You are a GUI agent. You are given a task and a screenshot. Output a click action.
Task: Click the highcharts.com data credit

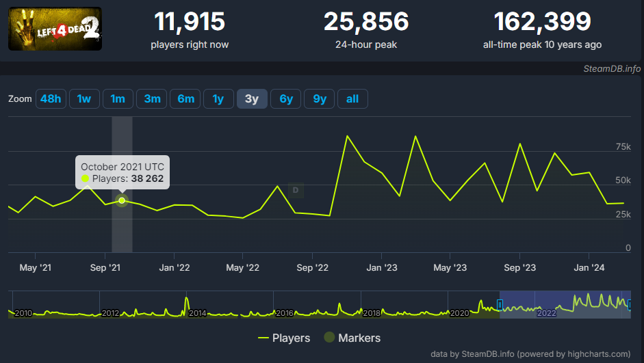530,354
